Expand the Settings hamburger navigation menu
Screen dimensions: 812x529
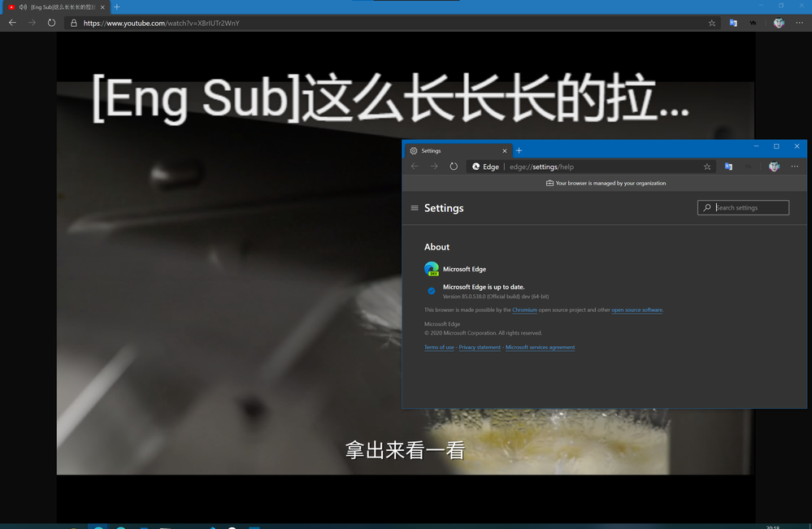point(415,208)
